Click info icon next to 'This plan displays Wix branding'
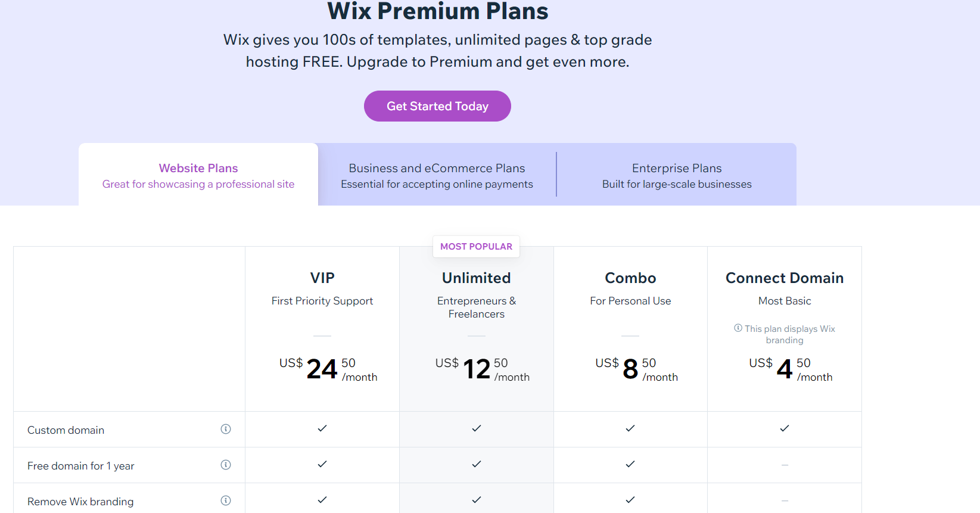This screenshot has width=980, height=513. [738, 328]
